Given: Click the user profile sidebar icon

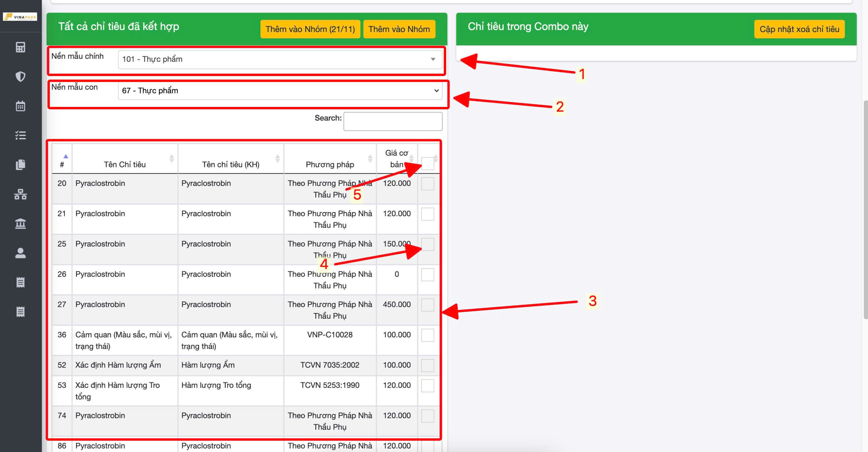Looking at the screenshot, I should 20,253.
